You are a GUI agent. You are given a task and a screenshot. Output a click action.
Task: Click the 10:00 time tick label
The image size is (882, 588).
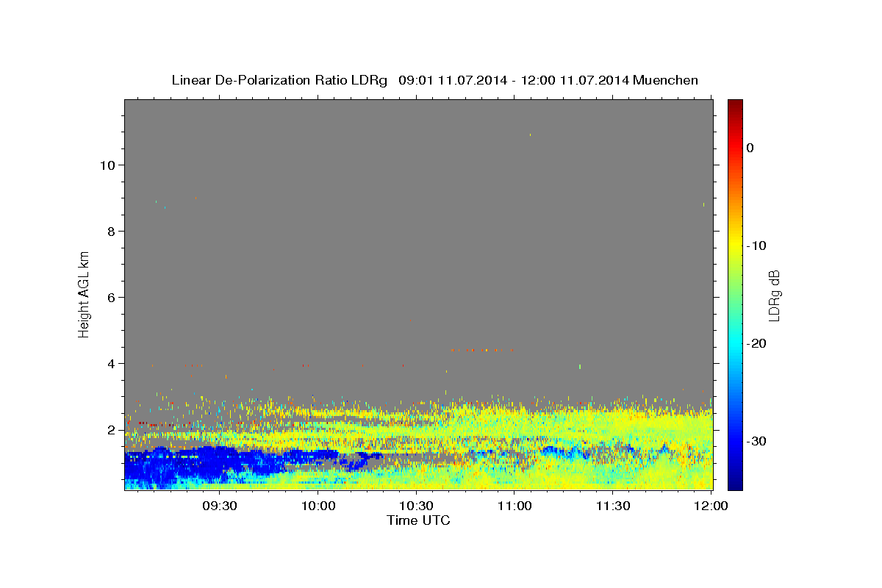[318, 506]
